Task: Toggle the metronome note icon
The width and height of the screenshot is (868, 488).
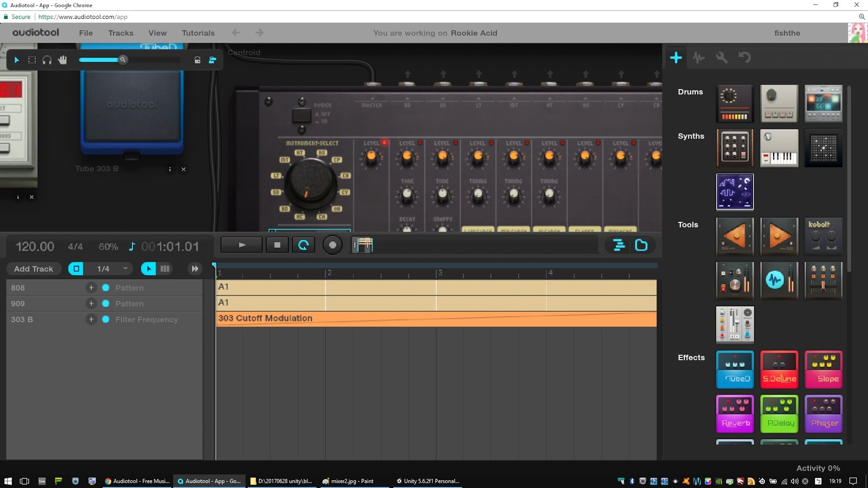Action: coord(132,247)
